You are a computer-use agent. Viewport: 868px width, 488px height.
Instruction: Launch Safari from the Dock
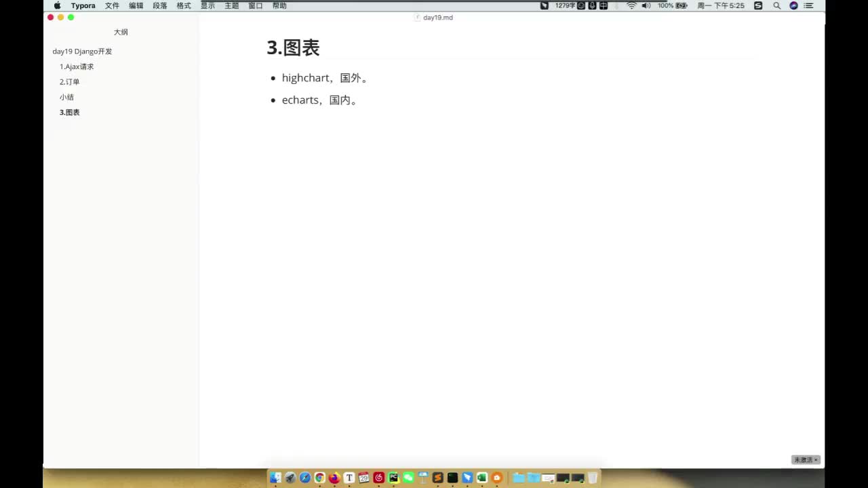pyautogui.click(x=305, y=478)
